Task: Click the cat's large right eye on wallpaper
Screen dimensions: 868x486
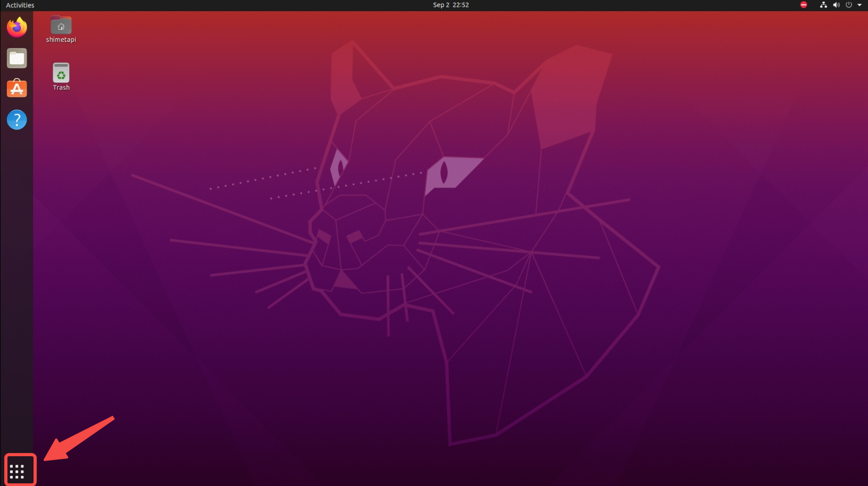Action: 445,172
